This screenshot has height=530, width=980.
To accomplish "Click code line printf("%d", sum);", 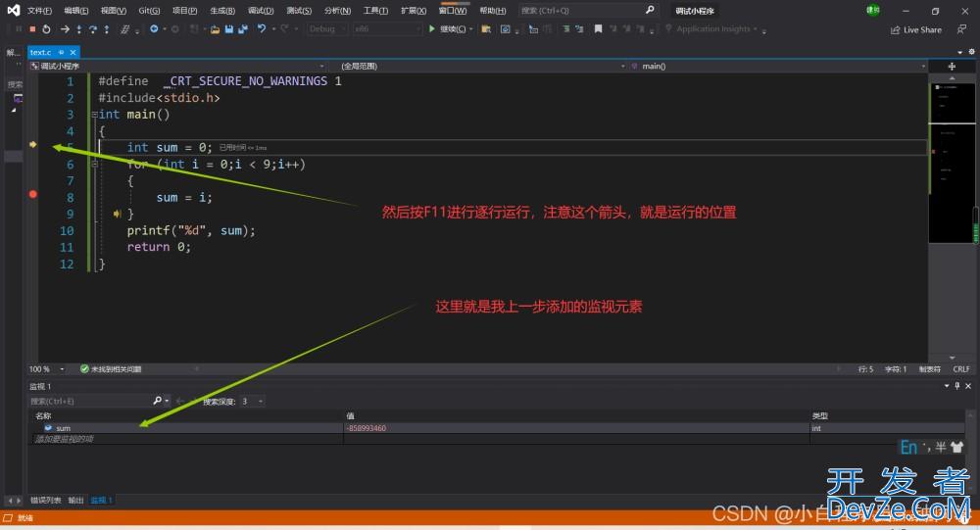I will coord(191,230).
